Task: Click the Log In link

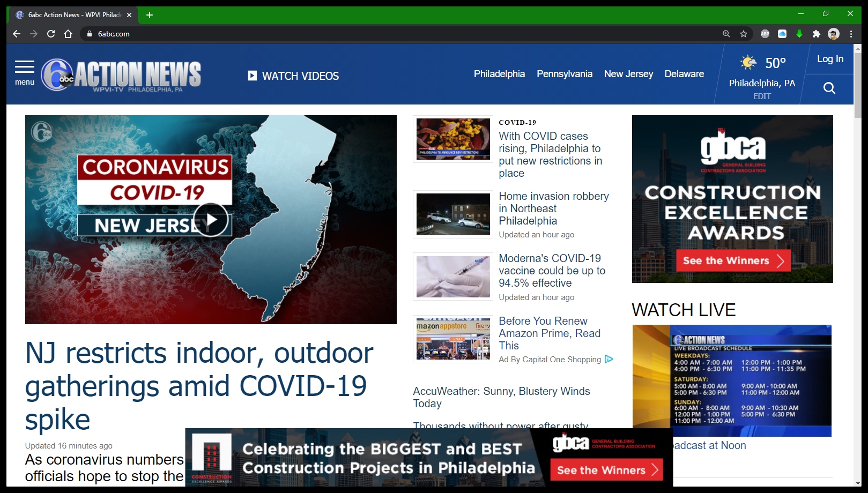Action: coord(830,59)
